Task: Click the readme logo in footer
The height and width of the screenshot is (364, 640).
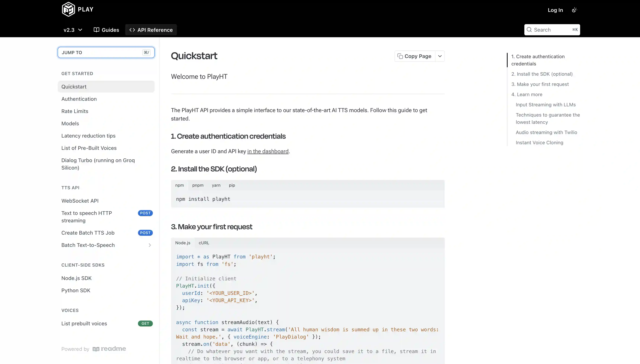Action: [109, 349]
